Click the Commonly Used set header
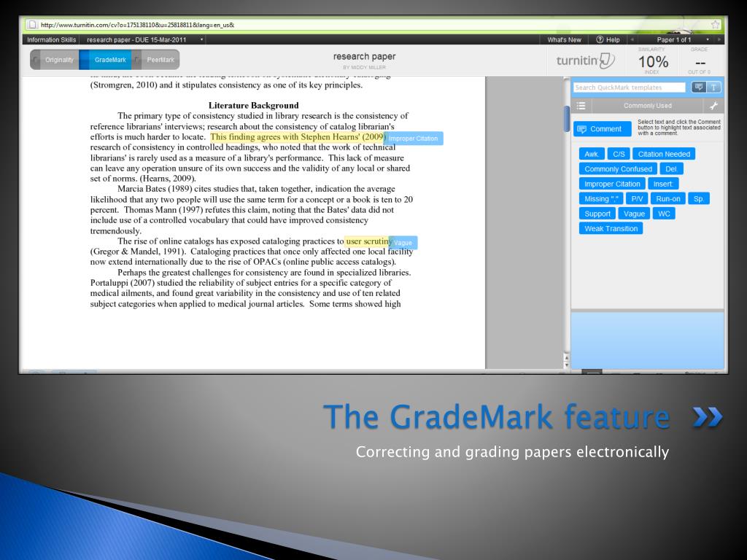Viewport: 747px width, 560px height. 648,106
